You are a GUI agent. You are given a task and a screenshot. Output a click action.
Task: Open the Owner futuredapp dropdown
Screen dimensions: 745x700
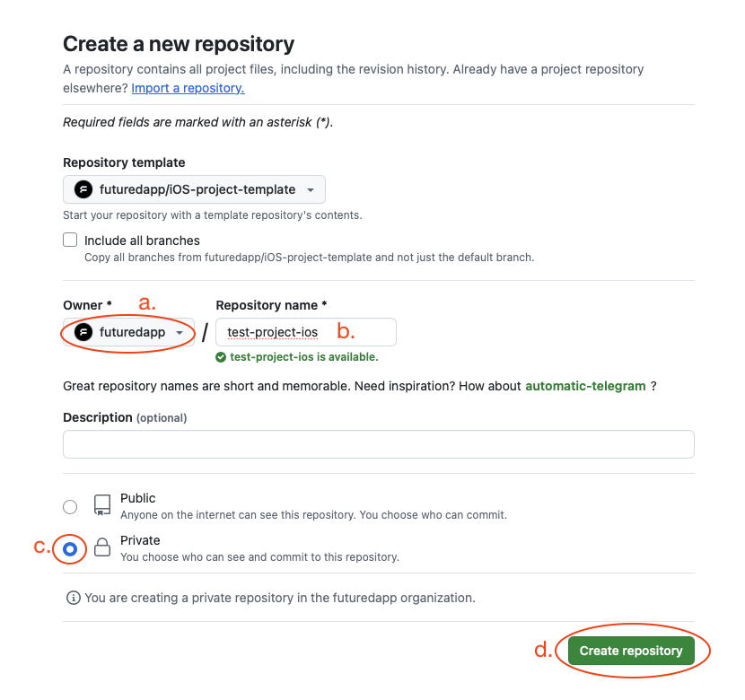128,332
